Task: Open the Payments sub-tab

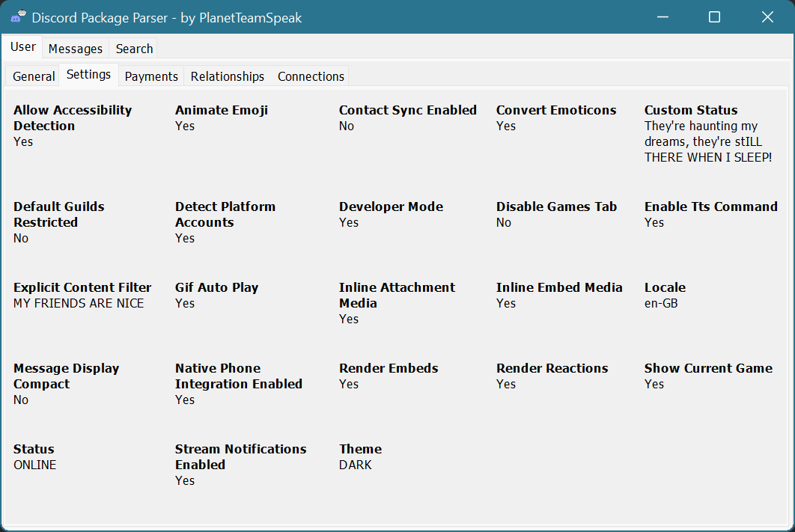Action: click(x=151, y=76)
